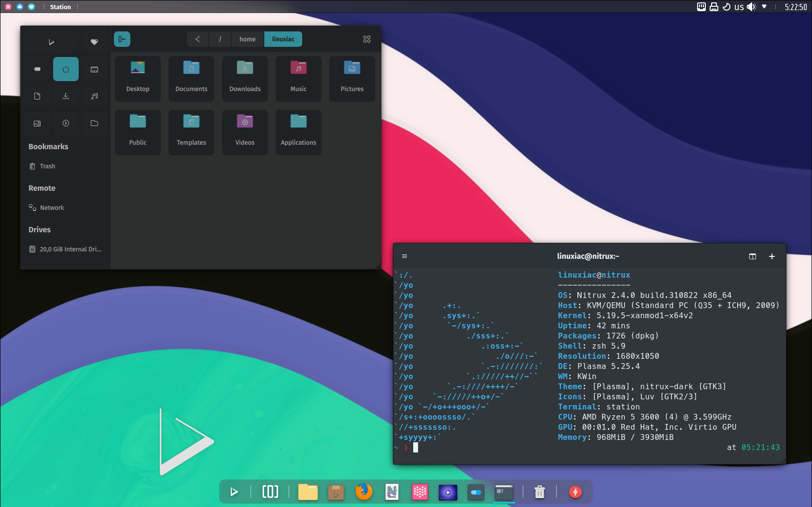Select the highlighted home sidebar icon

pyautogui.click(x=66, y=69)
